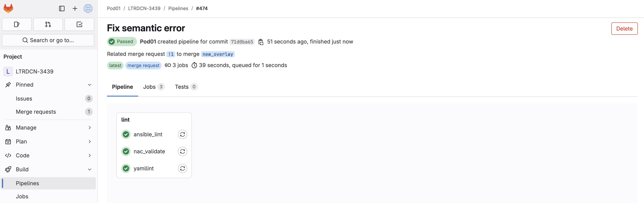
Task: Click the plus create new icon
Action: pos(75,9)
